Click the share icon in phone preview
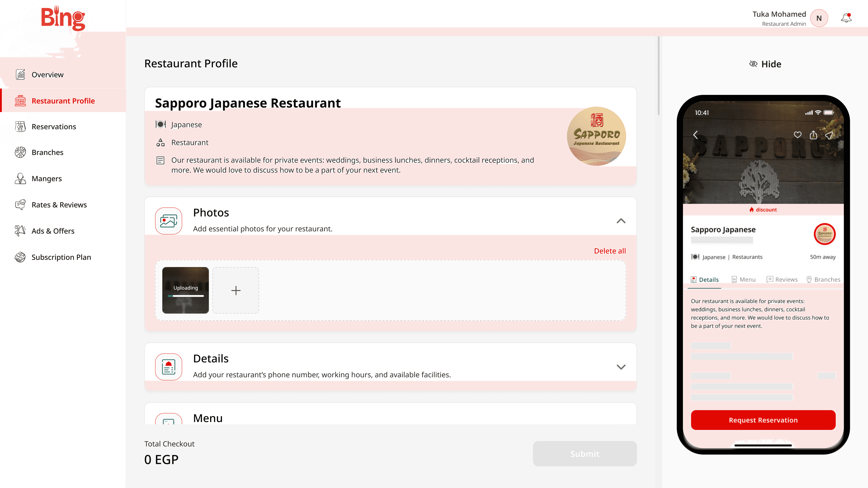868x488 pixels. click(x=813, y=135)
